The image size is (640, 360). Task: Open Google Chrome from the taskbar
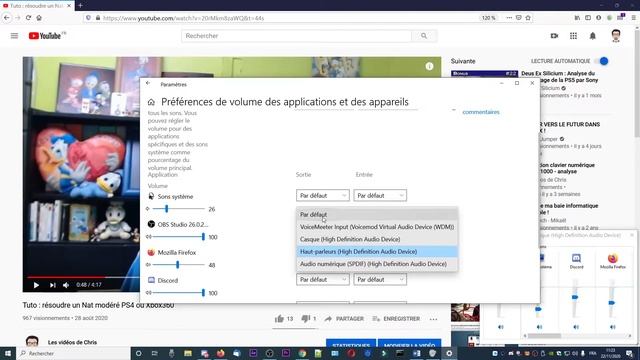click(302, 353)
